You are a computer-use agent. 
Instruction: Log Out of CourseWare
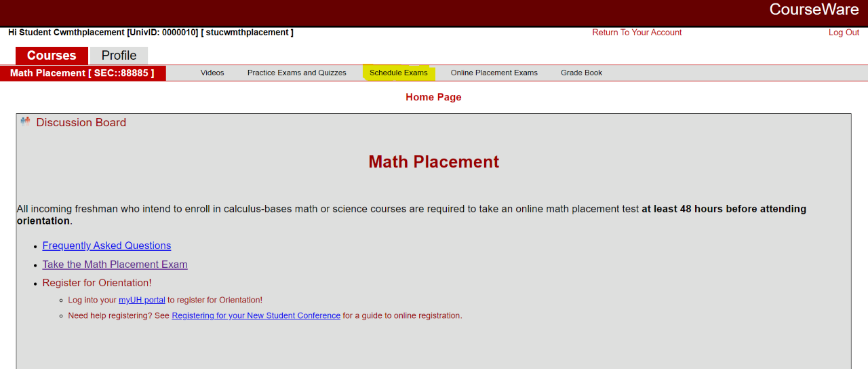click(844, 33)
